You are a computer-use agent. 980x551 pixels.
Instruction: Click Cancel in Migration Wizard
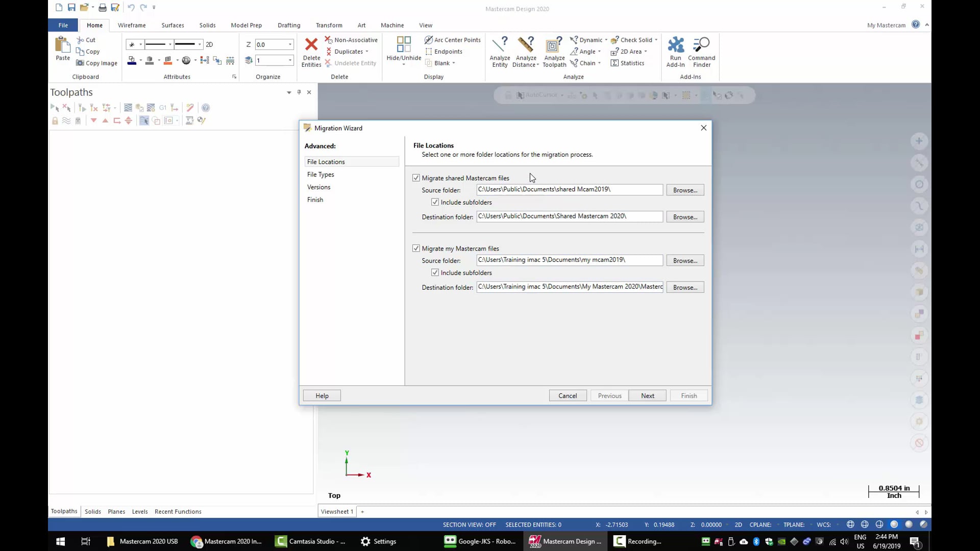(568, 396)
